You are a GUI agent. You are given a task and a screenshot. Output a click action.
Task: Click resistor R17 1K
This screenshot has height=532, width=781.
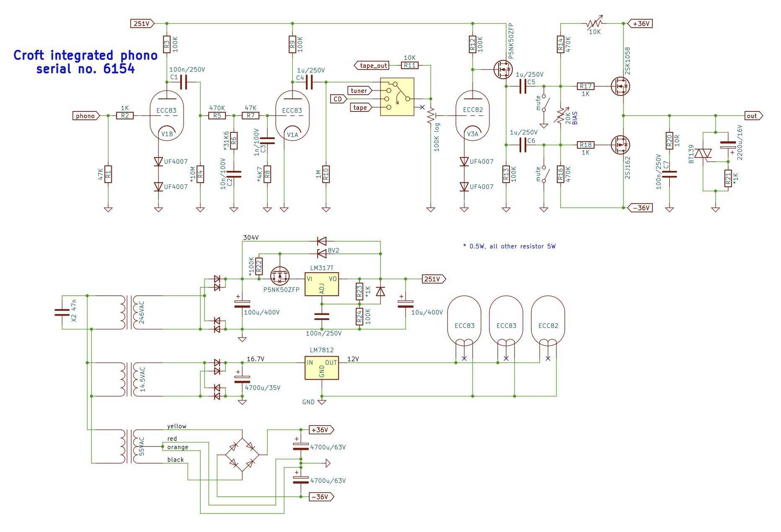click(x=586, y=86)
